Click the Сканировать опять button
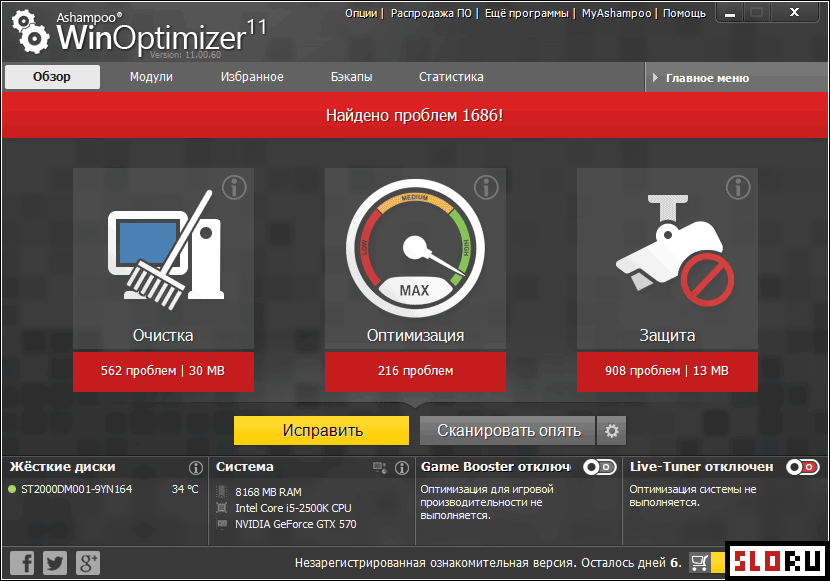This screenshot has width=830, height=581. click(x=508, y=431)
